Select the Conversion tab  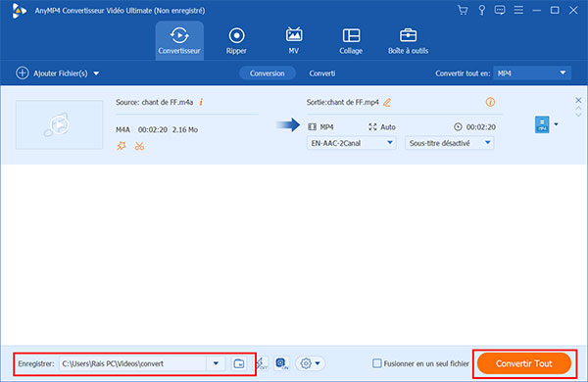click(268, 73)
